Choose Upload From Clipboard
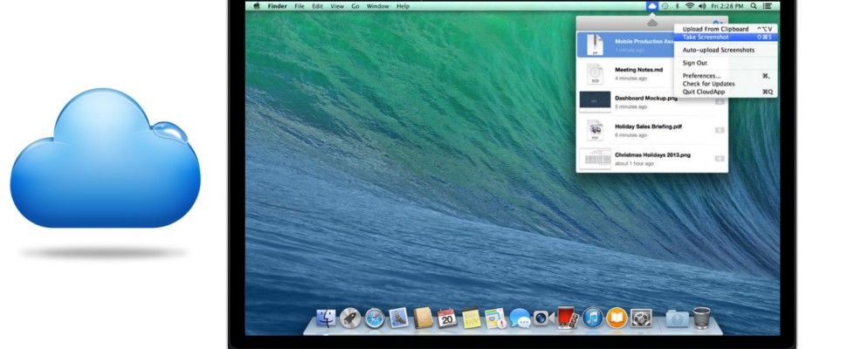This screenshot has width=868, height=349. pos(715,29)
